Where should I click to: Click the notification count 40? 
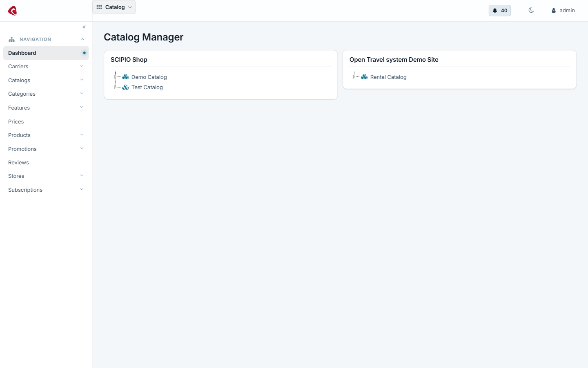pos(504,11)
